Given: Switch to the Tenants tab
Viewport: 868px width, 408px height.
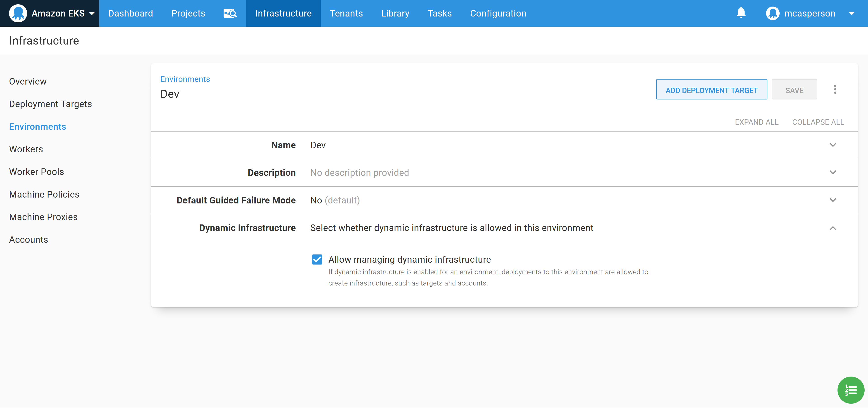Looking at the screenshot, I should [346, 13].
